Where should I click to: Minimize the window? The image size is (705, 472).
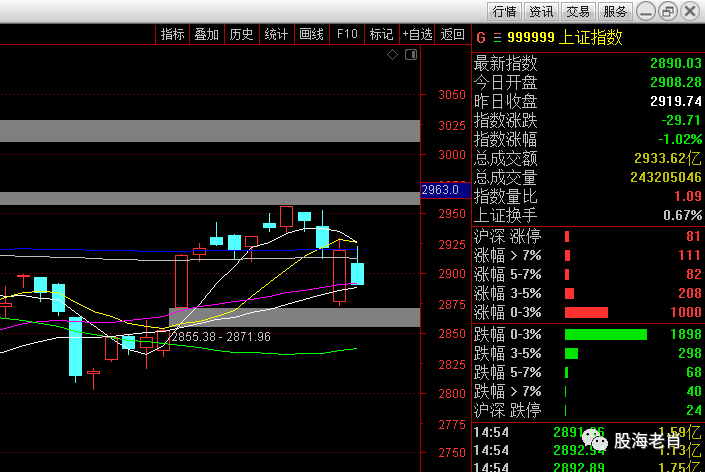[x=646, y=11]
